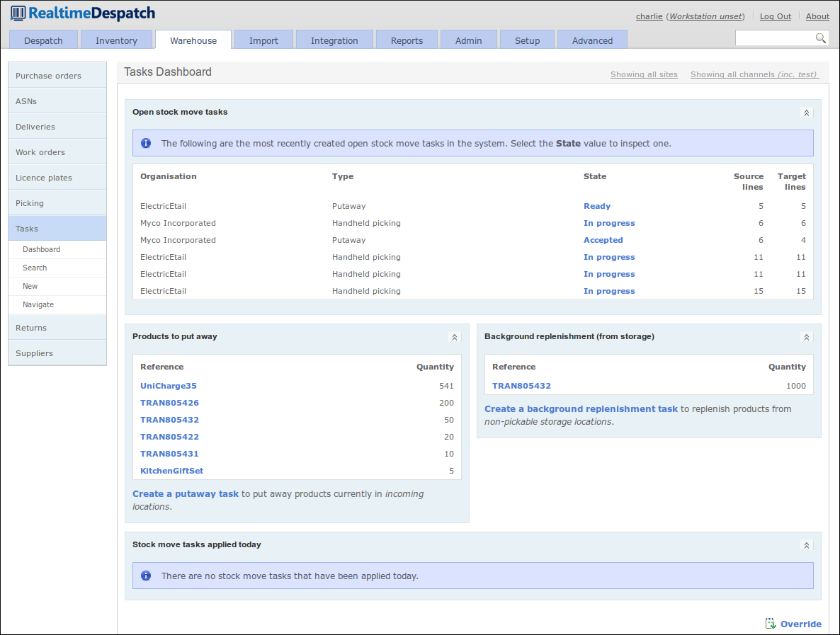Screen dimensions: 840x635
Task: Open the Dashboard submenu item
Action: (x=41, y=249)
